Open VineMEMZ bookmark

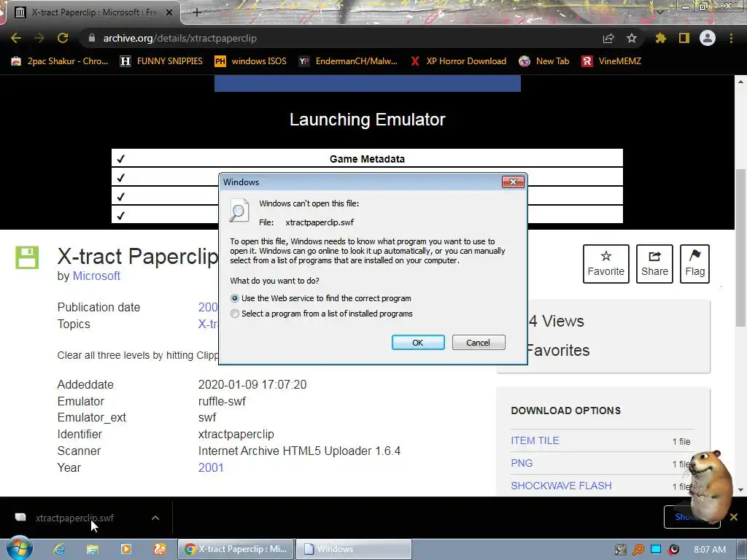[x=611, y=61]
